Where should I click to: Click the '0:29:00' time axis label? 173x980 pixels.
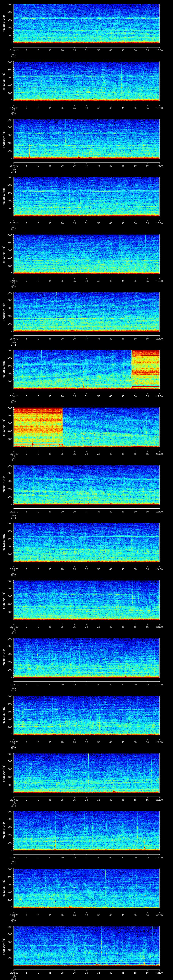[14, 915]
